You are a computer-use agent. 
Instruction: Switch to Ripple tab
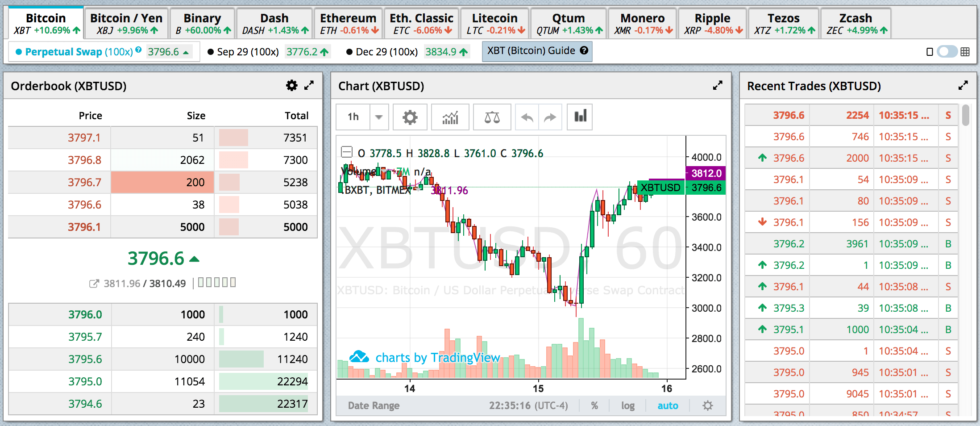coord(713,23)
